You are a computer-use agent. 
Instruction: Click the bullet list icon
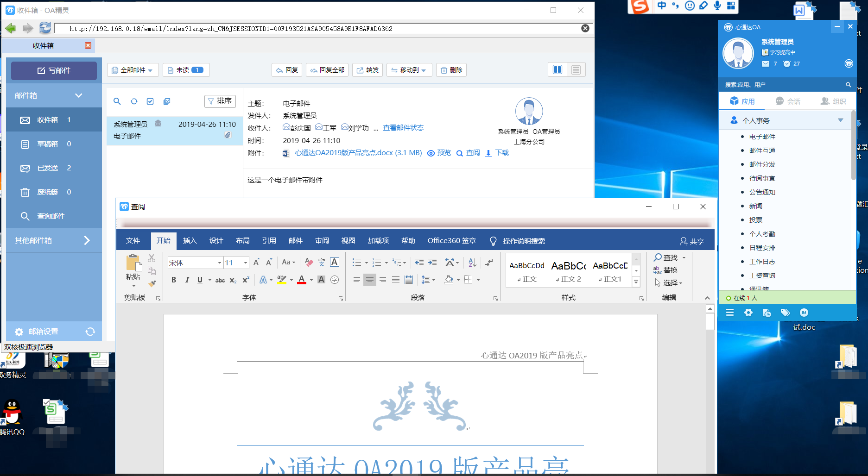(356, 263)
